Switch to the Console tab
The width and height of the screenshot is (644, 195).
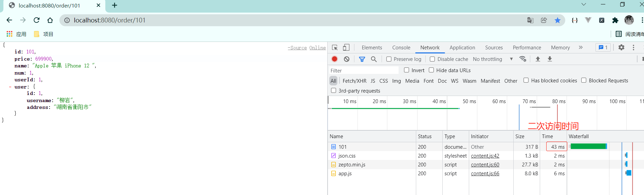point(401,48)
